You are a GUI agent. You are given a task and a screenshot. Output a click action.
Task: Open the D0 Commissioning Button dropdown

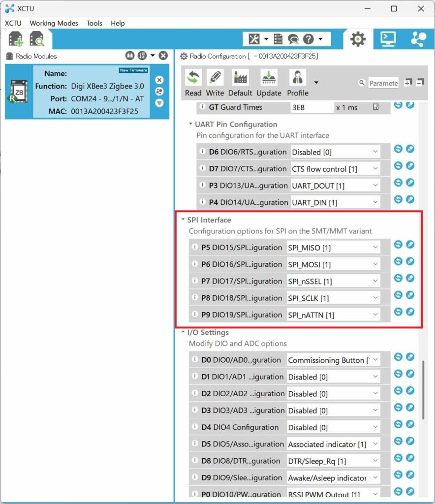[334, 360]
